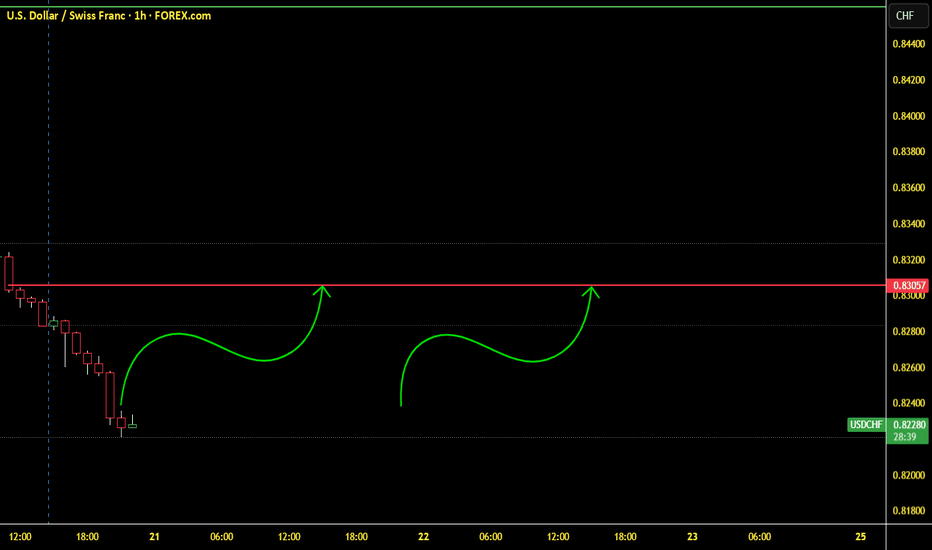Click the U.S. Dollar / Swiss Franc chart title
The height and width of the screenshot is (550, 932).
point(109,16)
